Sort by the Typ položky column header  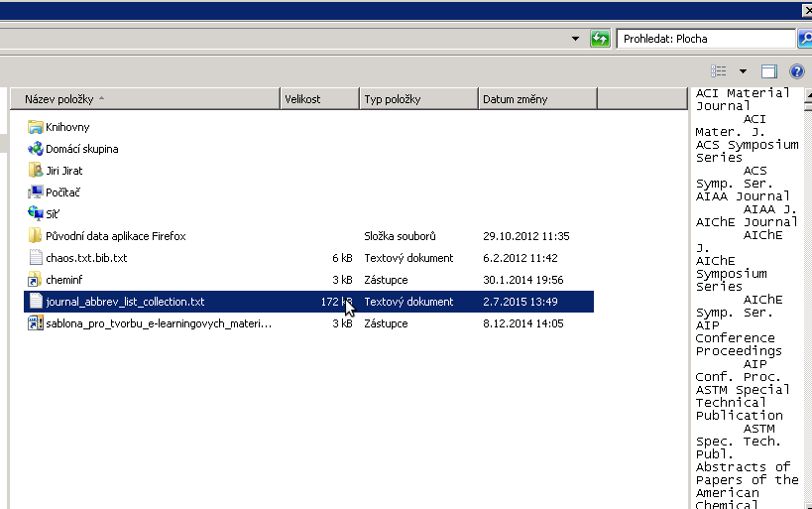[418, 99]
